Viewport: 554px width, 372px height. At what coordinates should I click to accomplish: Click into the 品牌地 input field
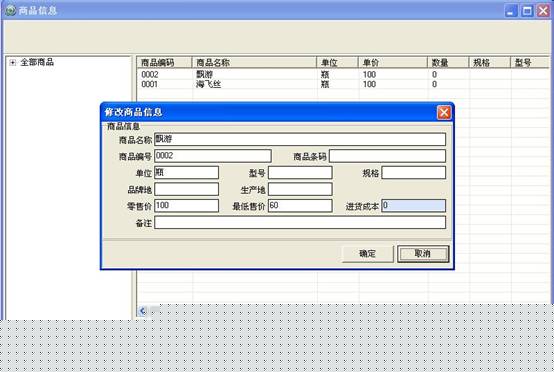point(187,189)
